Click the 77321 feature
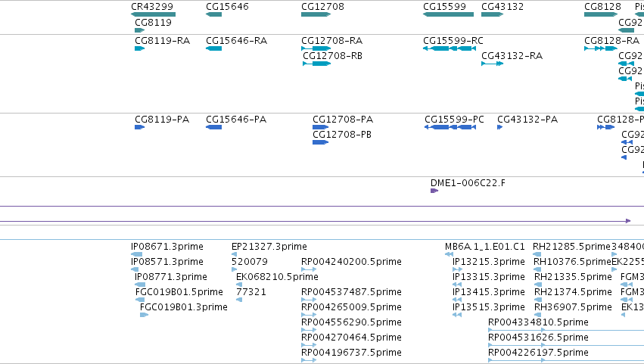 pos(239,300)
